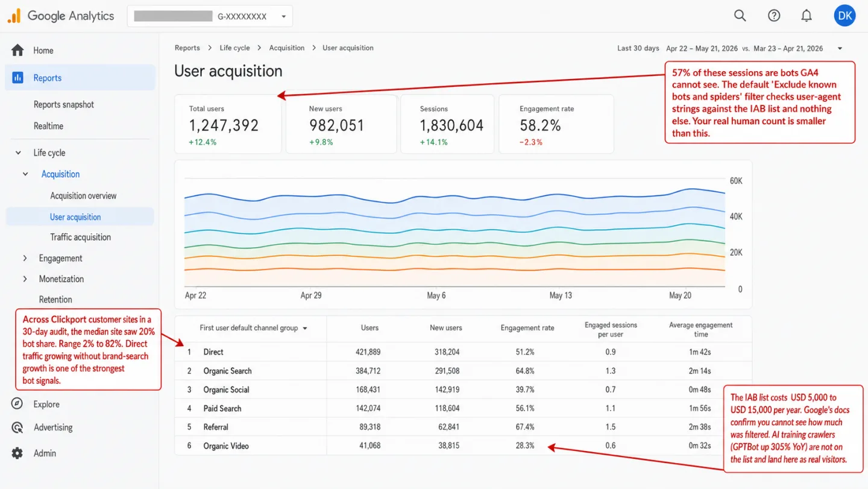
Task: Click the dark blue top chart line
Action: click(x=454, y=197)
